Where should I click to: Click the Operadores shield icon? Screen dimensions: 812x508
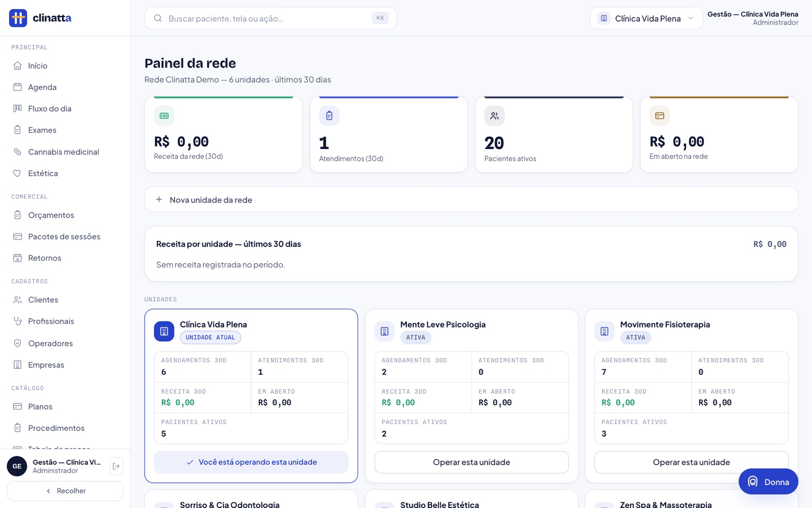tap(18, 343)
